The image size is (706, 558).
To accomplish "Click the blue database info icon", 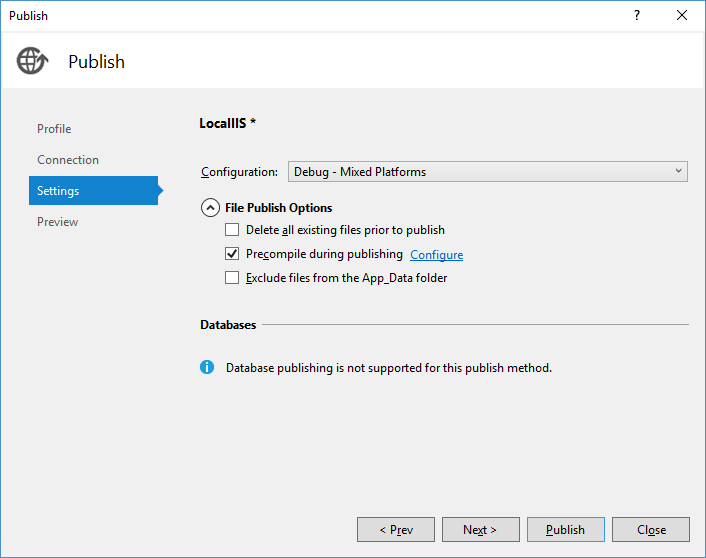I will click(207, 367).
